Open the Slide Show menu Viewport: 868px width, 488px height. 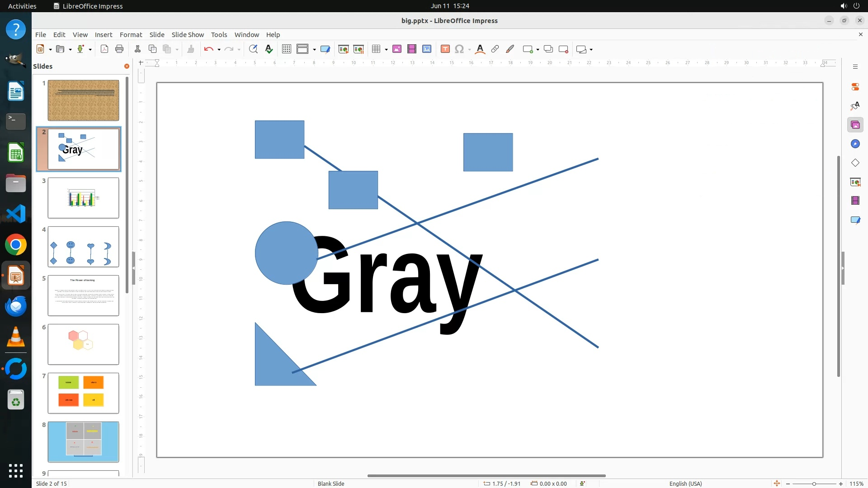pos(187,35)
